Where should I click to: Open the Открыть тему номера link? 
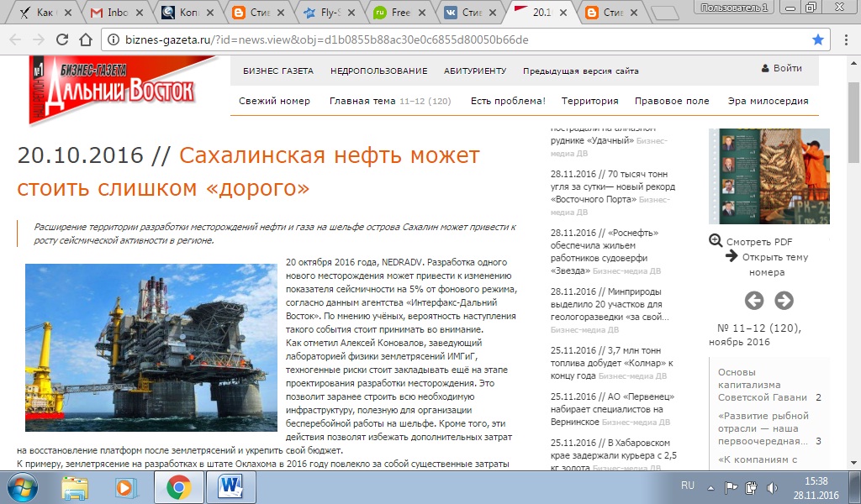click(774, 265)
